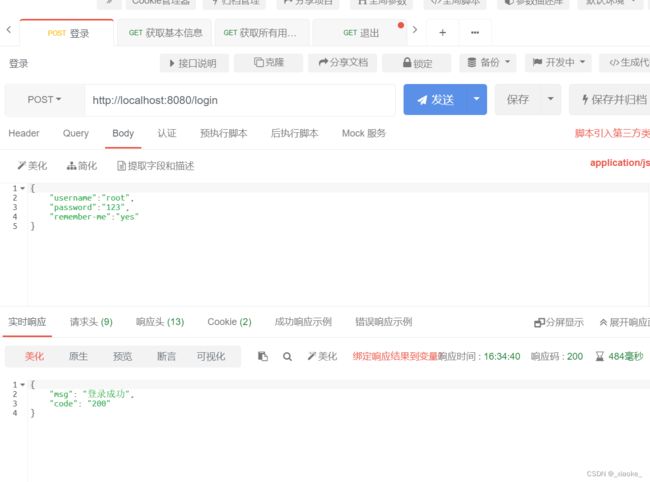The image size is (650, 482).
Task: Click 提取字段和描述 extract fields
Action: 155,166
